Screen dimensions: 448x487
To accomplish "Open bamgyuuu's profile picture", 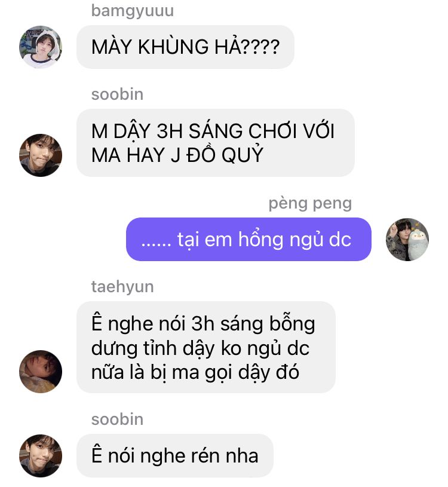I will [41, 47].
